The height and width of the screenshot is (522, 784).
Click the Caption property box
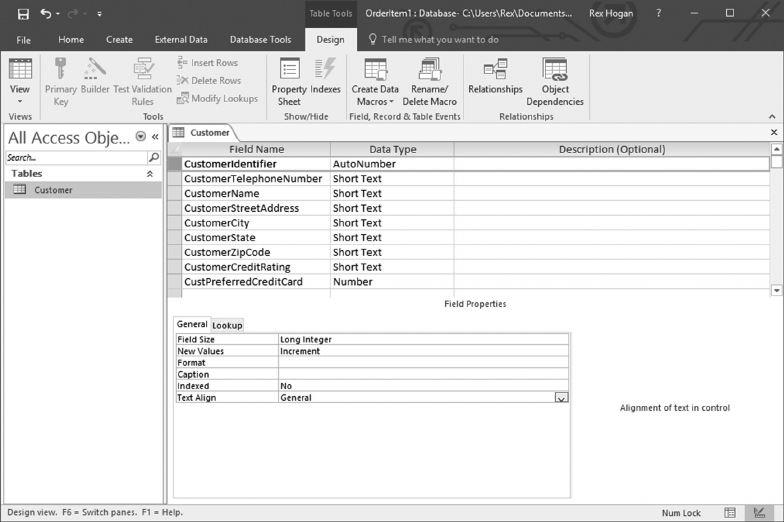(x=423, y=374)
